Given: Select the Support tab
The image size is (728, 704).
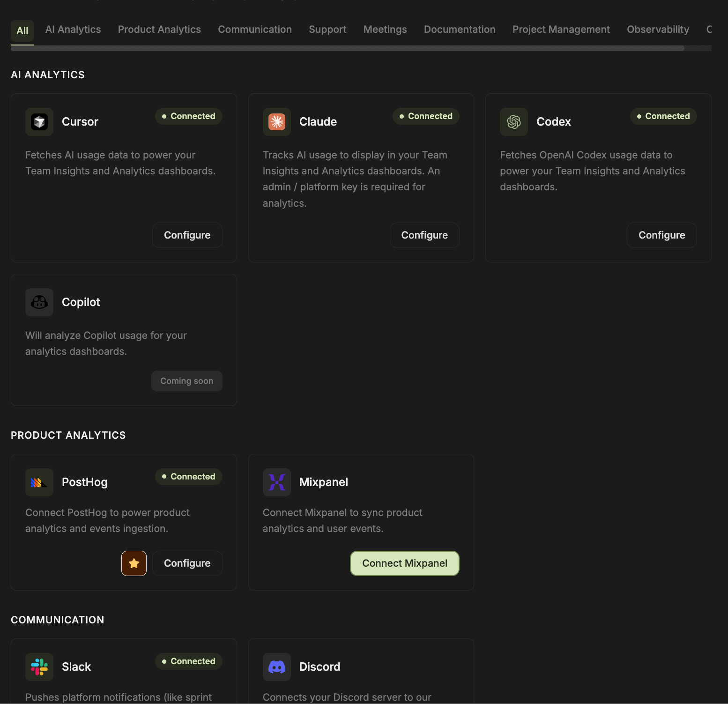Looking at the screenshot, I should tap(327, 30).
